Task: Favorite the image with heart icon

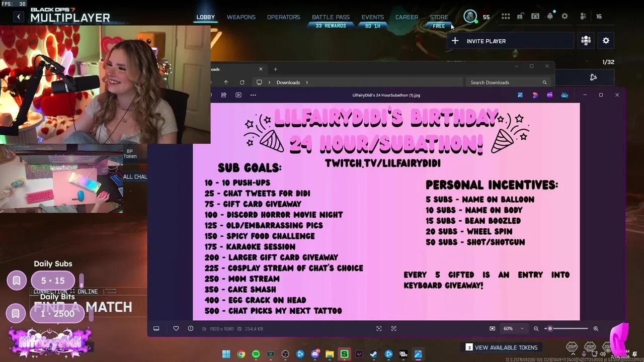Action: coord(176,329)
